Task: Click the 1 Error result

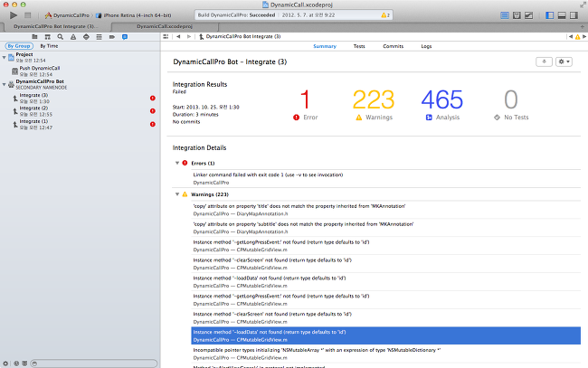Action: coord(305,105)
